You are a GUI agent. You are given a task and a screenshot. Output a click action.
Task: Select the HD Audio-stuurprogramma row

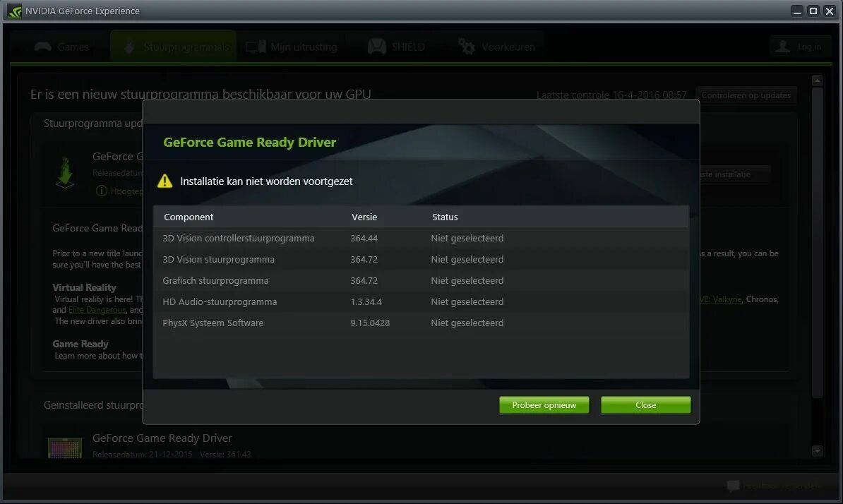(421, 301)
